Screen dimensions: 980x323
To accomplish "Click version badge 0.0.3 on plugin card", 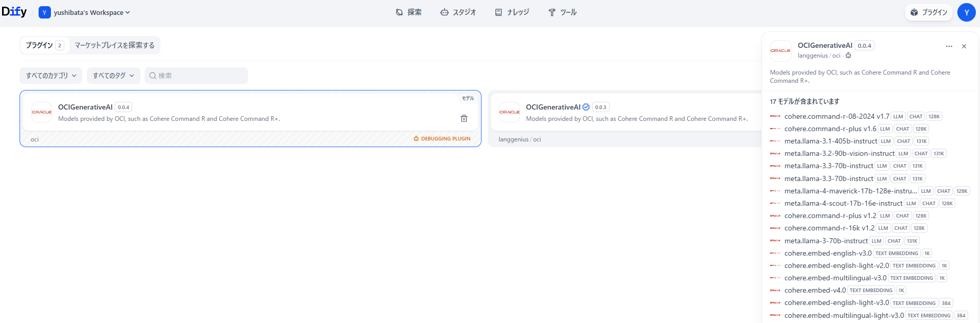I will 600,107.
